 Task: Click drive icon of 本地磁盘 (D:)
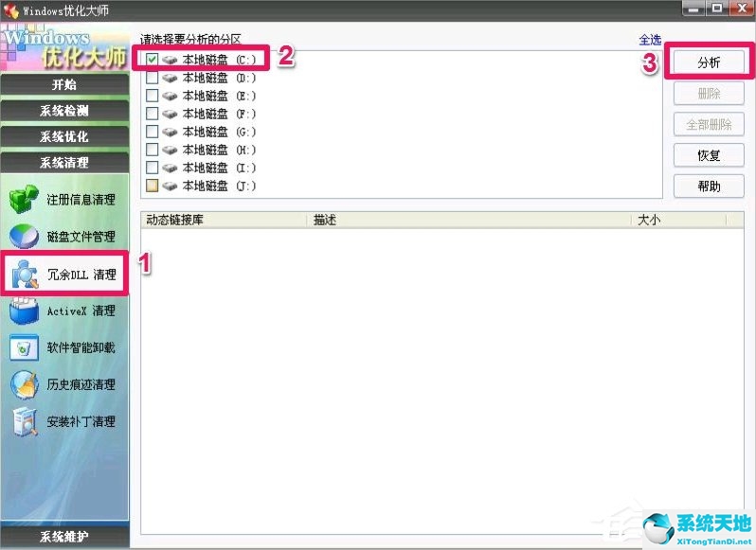[x=170, y=78]
